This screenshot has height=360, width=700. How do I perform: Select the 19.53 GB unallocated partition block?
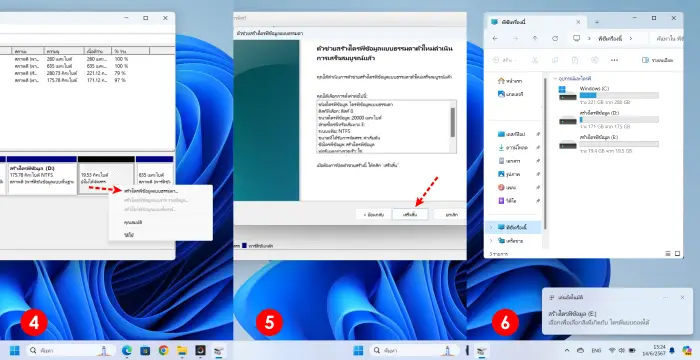pos(106,175)
